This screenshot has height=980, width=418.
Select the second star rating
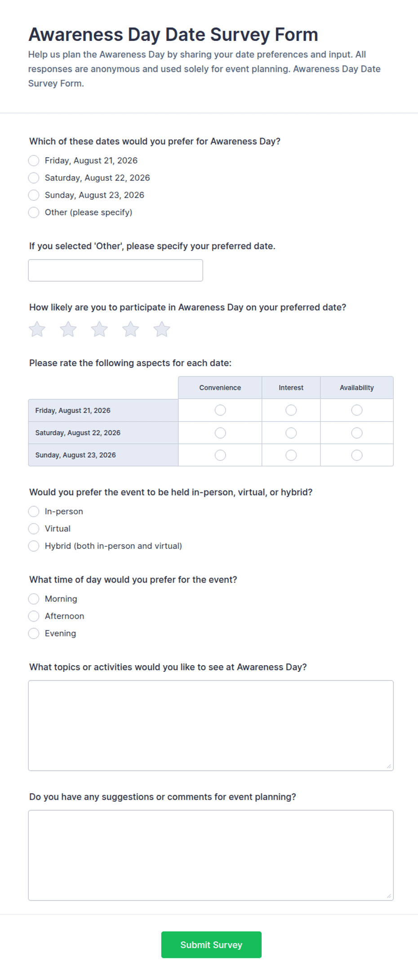point(68,329)
